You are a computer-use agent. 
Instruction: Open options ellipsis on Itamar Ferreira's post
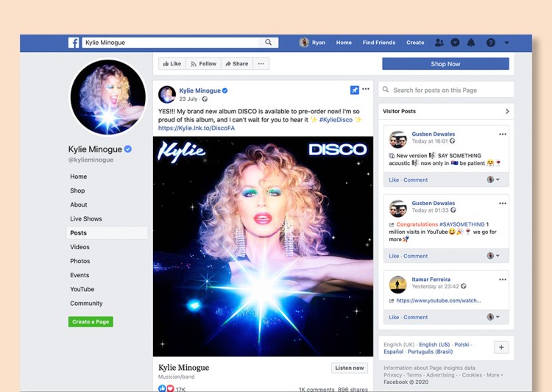tap(503, 279)
